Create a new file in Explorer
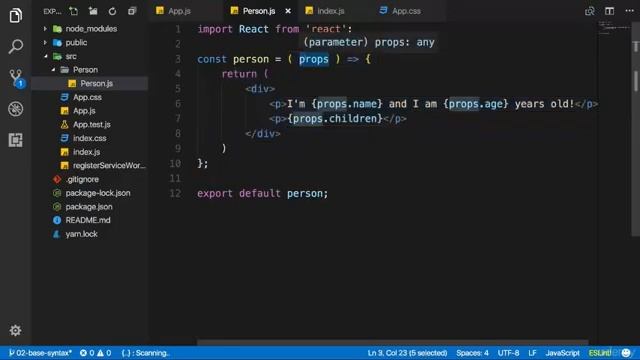The height and width of the screenshot is (360, 640). tap(73, 11)
